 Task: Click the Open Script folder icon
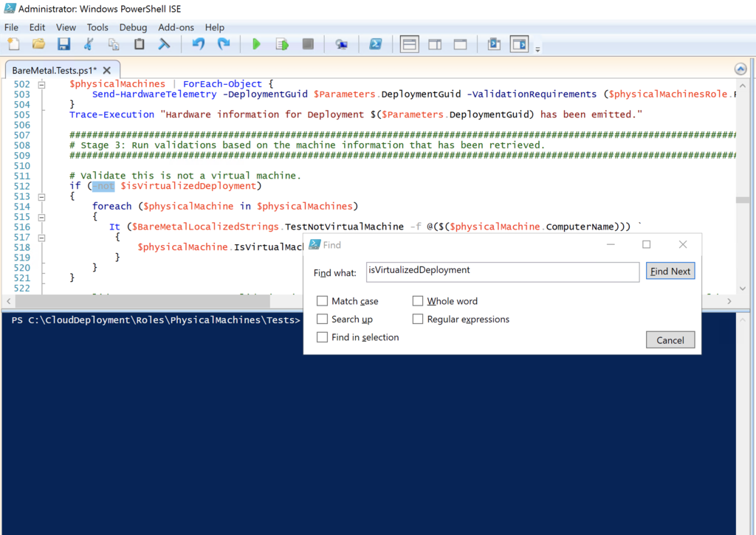38,44
